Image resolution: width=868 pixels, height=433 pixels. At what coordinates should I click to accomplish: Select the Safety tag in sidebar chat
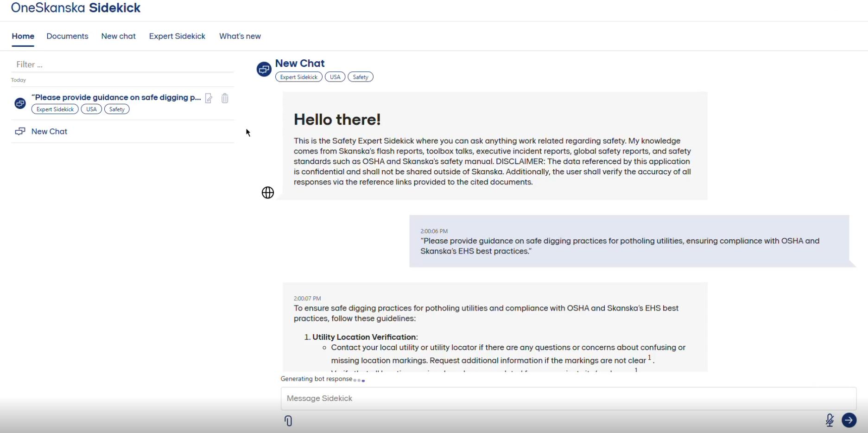click(117, 109)
